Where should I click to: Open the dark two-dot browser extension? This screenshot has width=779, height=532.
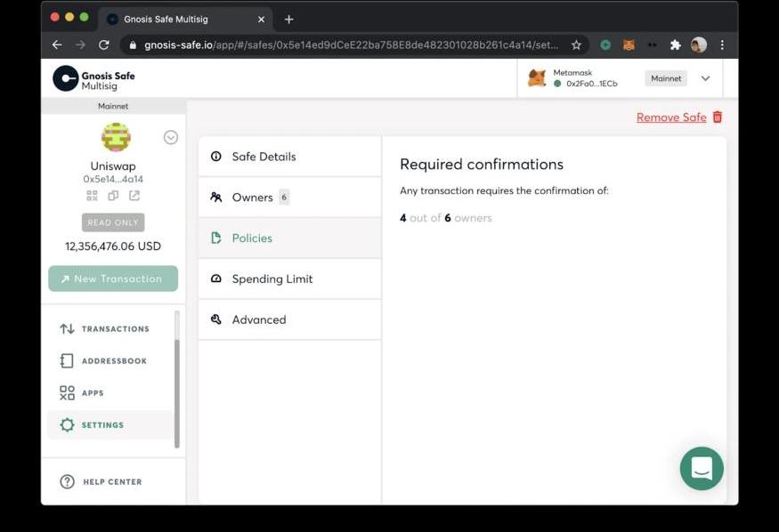click(653, 45)
